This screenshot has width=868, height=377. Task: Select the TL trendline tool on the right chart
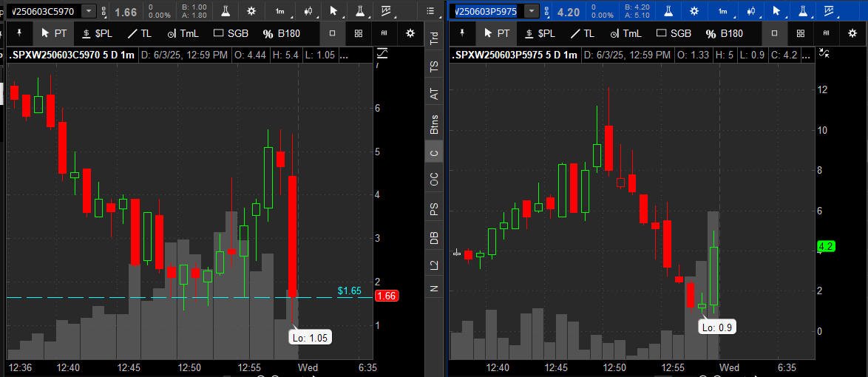582,34
